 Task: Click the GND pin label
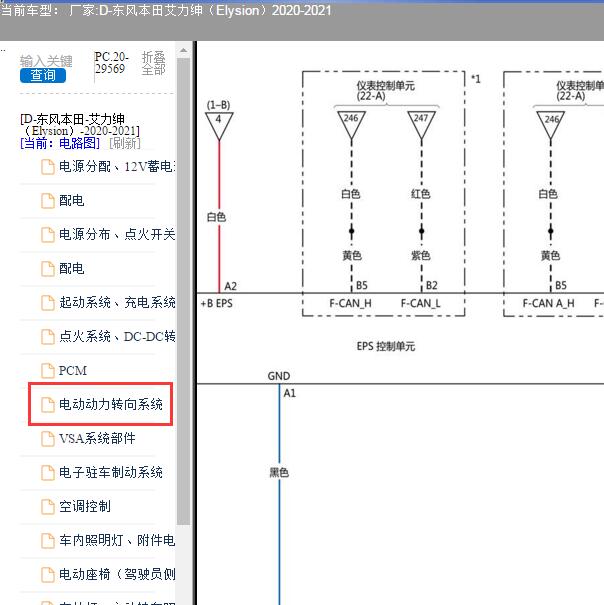pyautogui.click(x=279, y=376)
